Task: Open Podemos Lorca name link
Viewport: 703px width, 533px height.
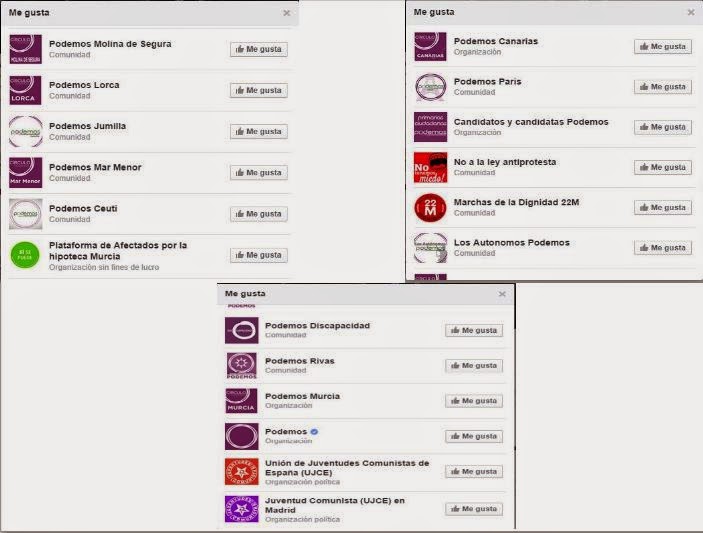Action: (x=84, y=85)
